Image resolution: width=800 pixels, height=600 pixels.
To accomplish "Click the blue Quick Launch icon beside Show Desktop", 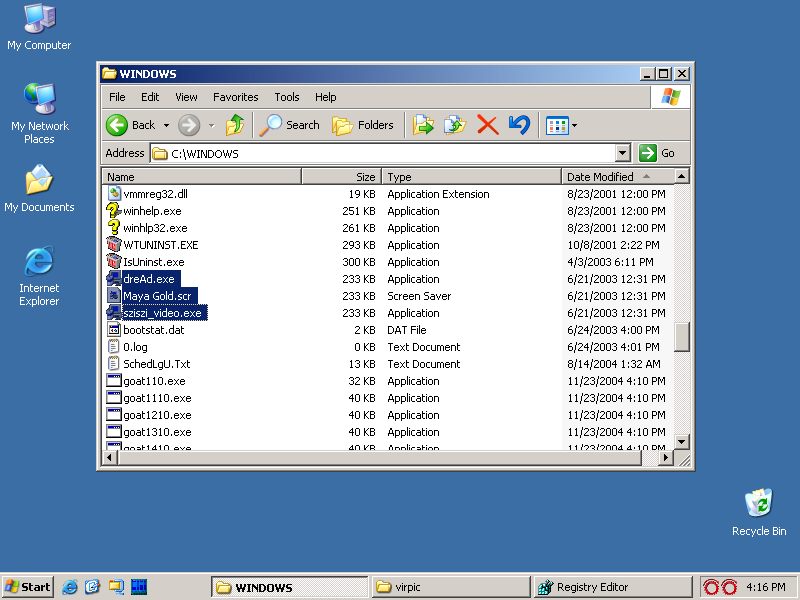I will (x=139, y=587).
